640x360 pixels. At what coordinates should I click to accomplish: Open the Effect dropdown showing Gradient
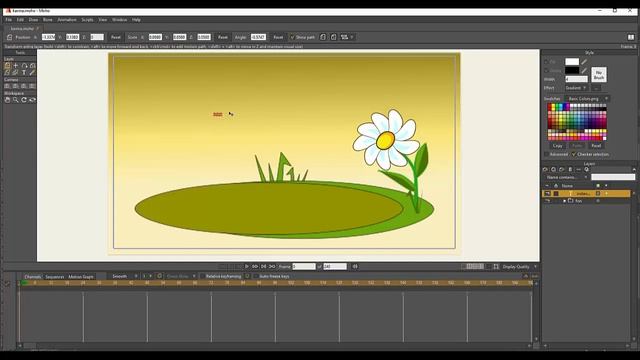pyautogui.click(x=576, y=88)
